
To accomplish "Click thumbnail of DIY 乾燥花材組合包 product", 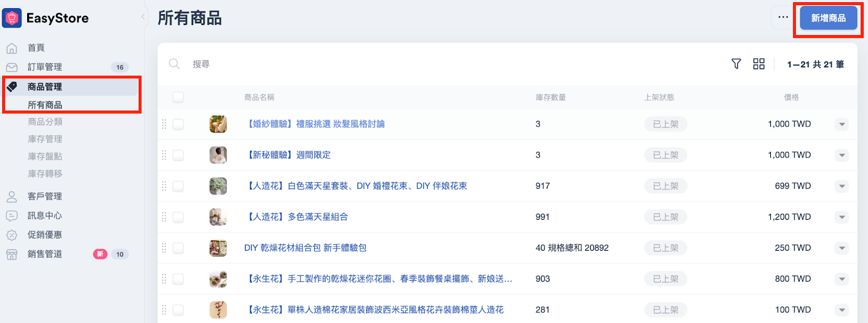I will (x=218, y=248).
